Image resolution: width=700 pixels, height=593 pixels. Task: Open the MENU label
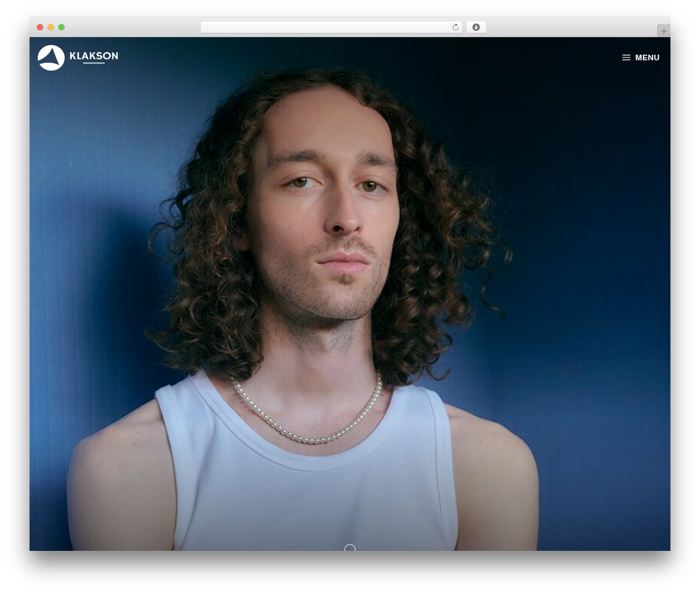pos(647,57)
